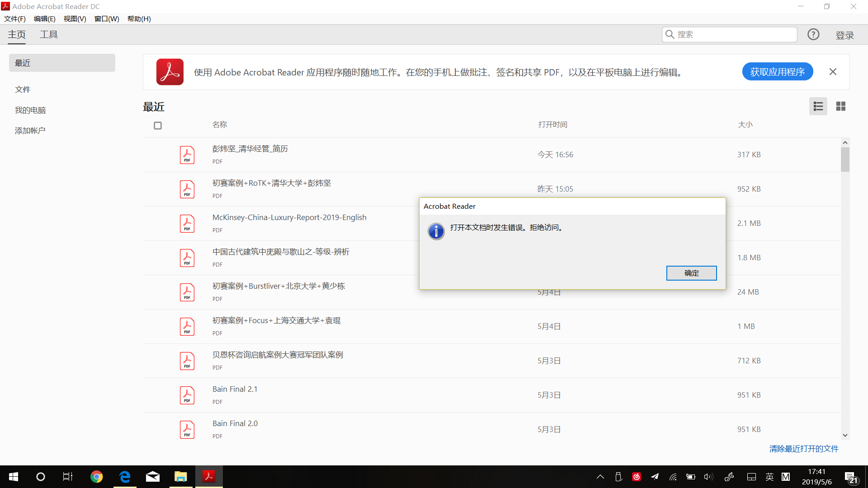Click the 搜索 search input field
This screenshot has height=488, width=868.
coord(729,34)
